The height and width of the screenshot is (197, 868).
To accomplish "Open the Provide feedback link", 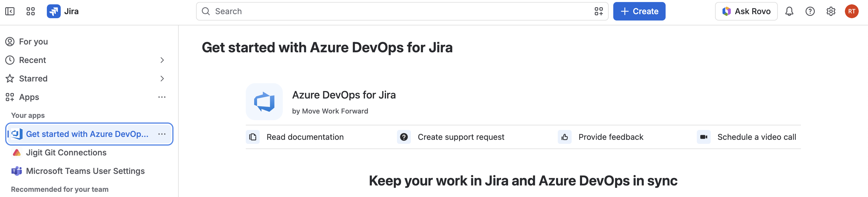I will pyautogui.click(x=601, y=137).
